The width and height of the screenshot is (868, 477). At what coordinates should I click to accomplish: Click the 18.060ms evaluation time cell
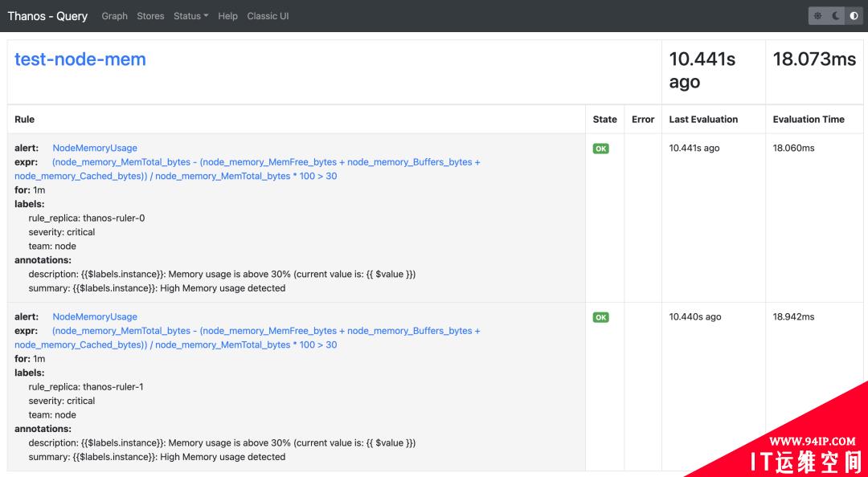pos(793,148)
